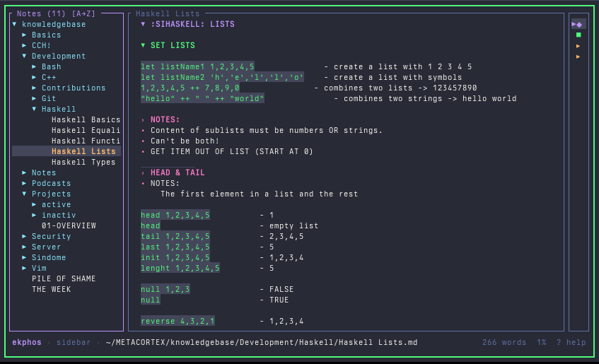Click the HEAD & TAIL chevron

tap(143, 172)
